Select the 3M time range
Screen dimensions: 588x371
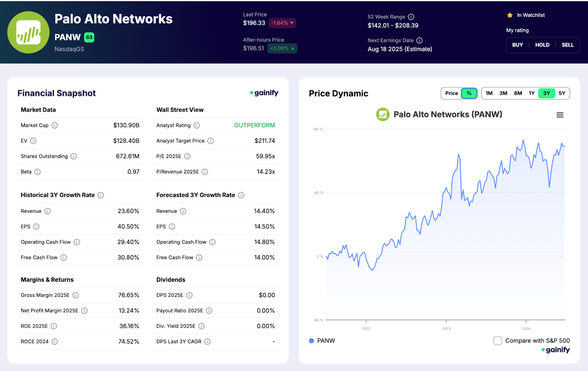tap(503, 93)
